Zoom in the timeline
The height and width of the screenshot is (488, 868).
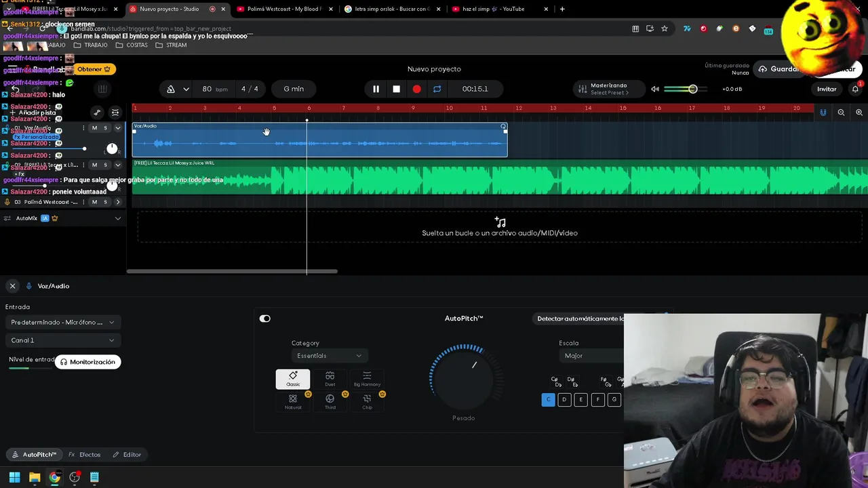859,113
